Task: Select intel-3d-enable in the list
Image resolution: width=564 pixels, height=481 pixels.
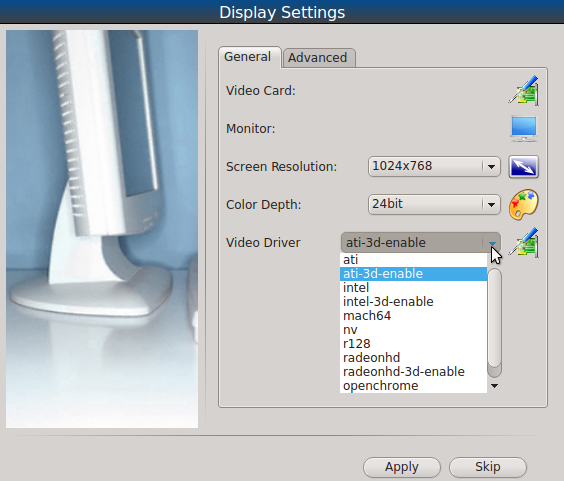Action: pyautogui.click(x=413, y=302)
